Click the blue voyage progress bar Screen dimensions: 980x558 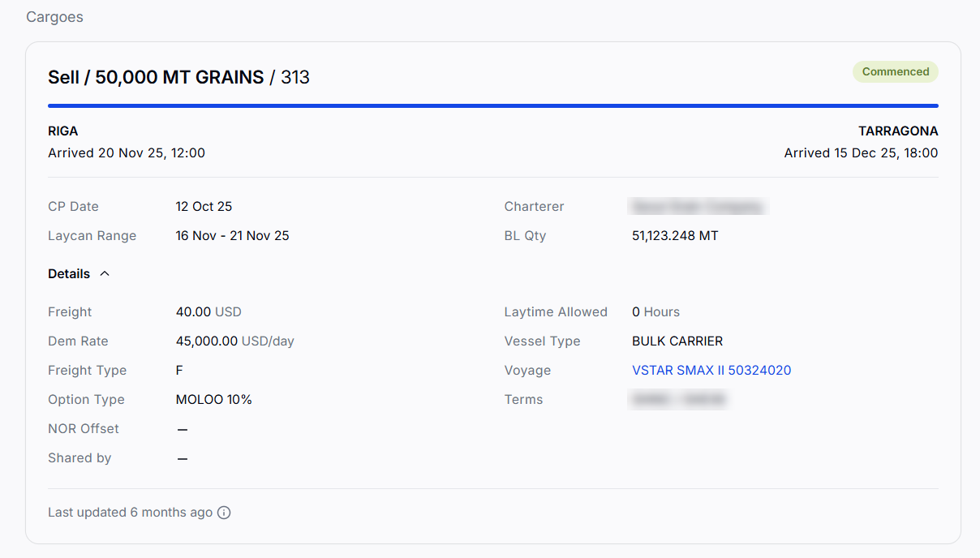tap(493, 105)
